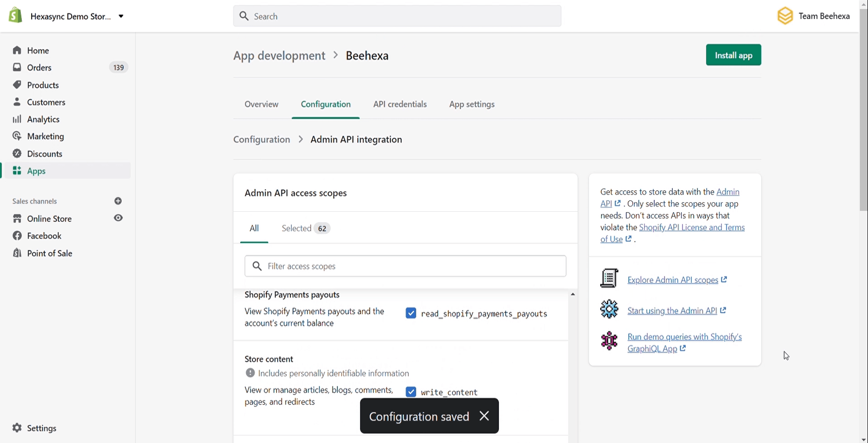Open Orders in the sidebar
868x443 pixels.
39,67
